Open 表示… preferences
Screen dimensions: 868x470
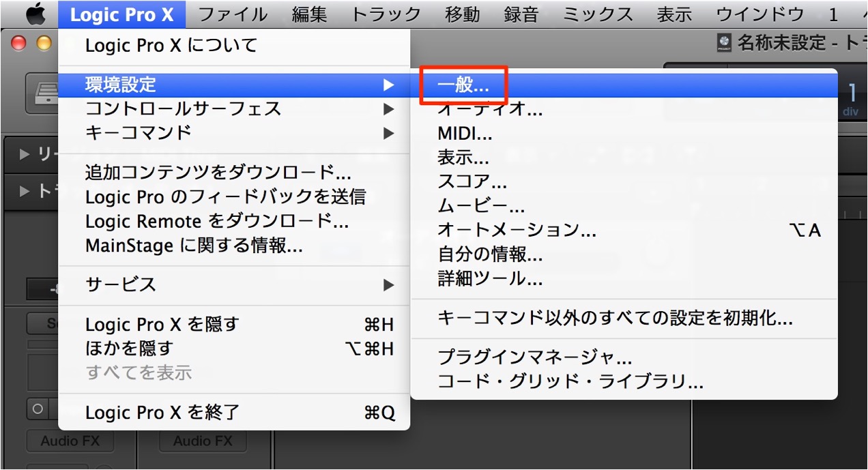click(624, 158)
